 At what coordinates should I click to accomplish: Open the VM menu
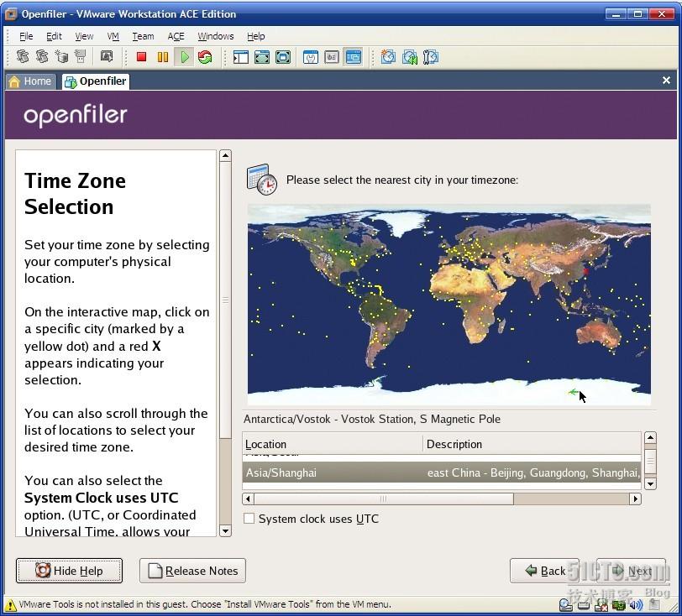pyautogui.click(x=113, y=36)
